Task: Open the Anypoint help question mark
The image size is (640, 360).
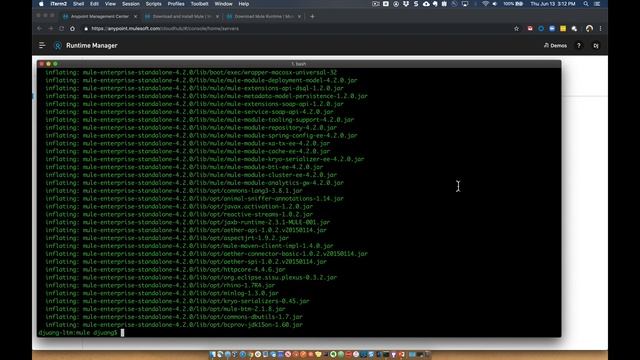Action: (x=578, y=46)
